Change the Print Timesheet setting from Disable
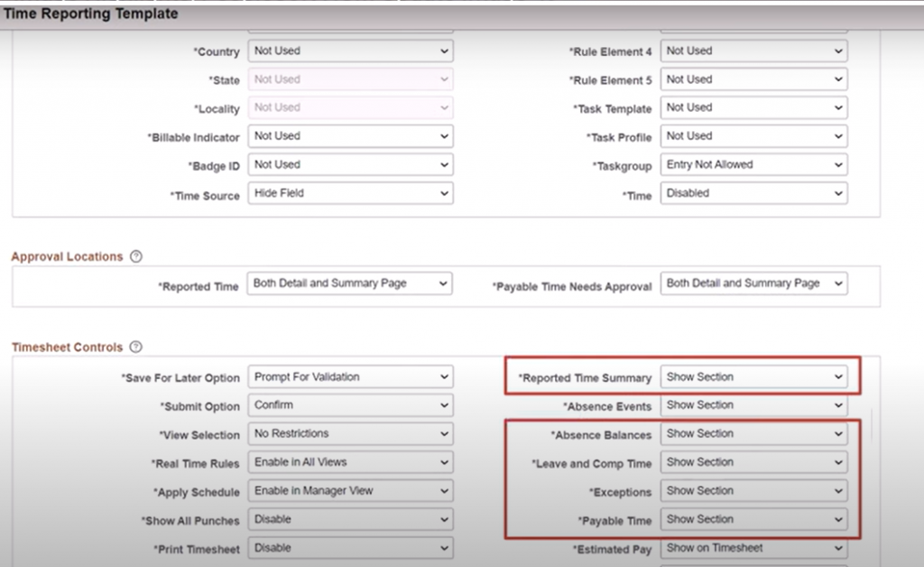This screenshot has width=924, height=567. click(350, 548)
